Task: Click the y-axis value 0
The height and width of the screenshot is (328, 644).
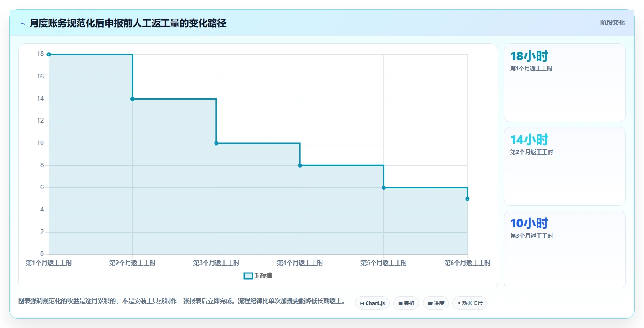Action: click(42, 254)
